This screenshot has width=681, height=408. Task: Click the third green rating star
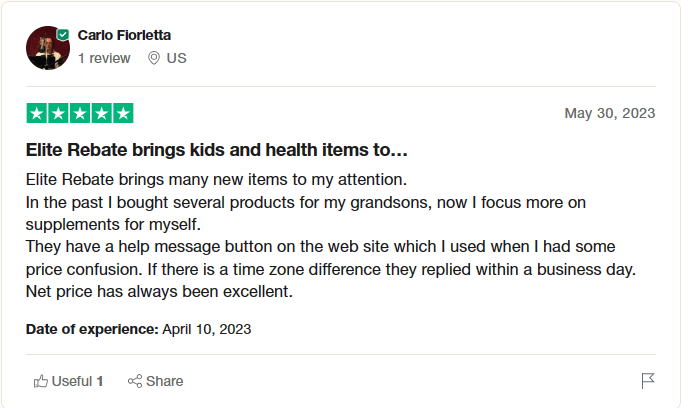(x=80, y=113)
